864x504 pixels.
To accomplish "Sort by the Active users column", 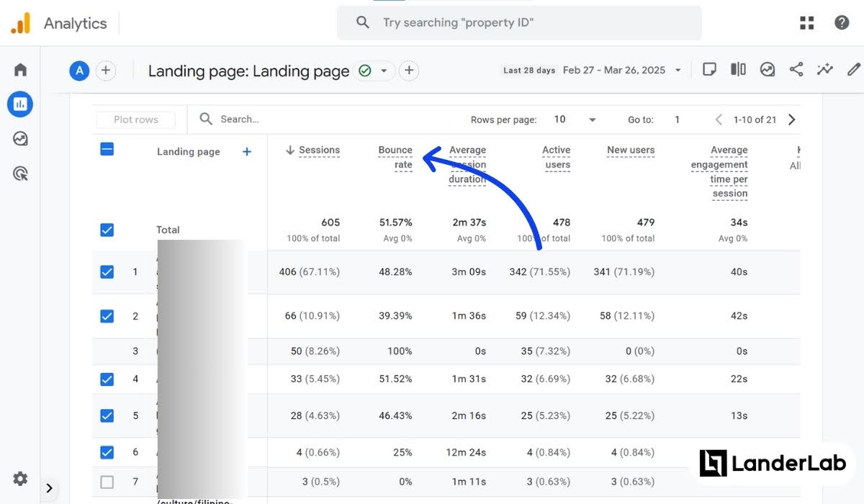I will (x=557, y=158).
